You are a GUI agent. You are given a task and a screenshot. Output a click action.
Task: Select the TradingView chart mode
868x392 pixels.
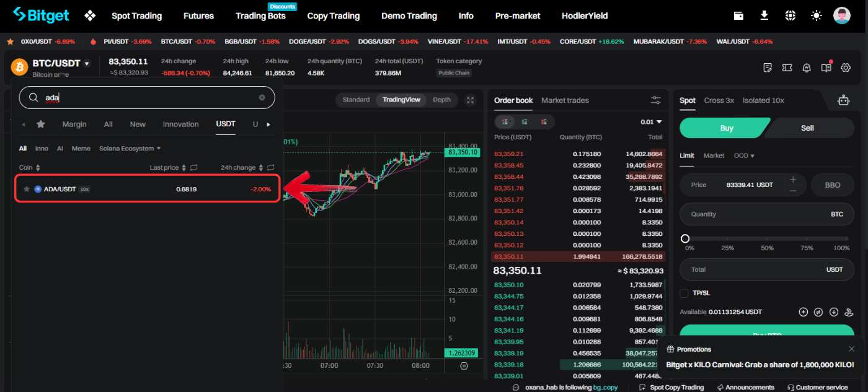pyautogui.click(x=401, y=100)
